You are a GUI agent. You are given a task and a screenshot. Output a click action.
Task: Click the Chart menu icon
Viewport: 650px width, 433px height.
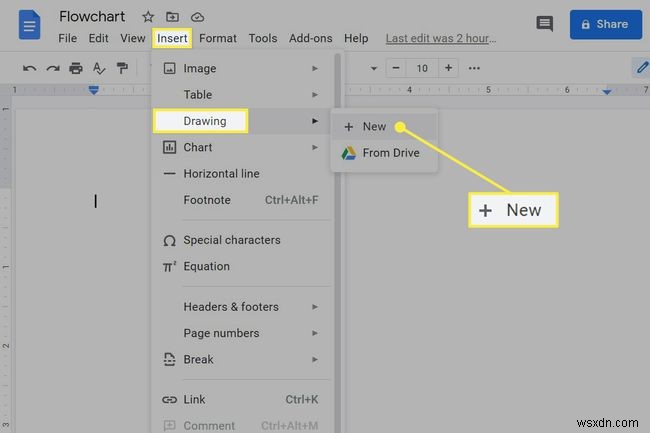pyautogui.click(x=170, y=147)
